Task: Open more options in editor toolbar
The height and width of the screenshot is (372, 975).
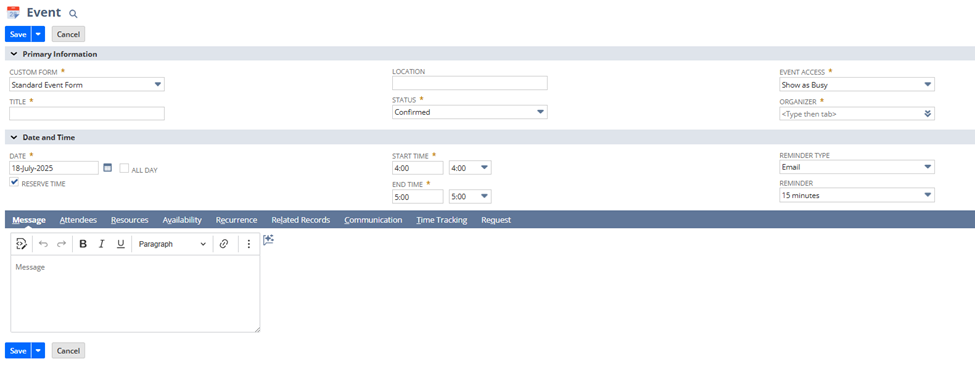Action: [249, 244]
